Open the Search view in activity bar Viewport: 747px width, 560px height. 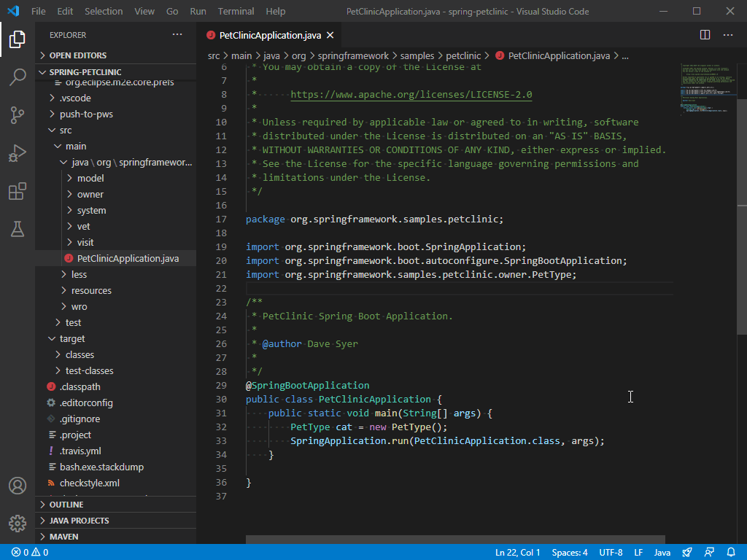[18, 77]
